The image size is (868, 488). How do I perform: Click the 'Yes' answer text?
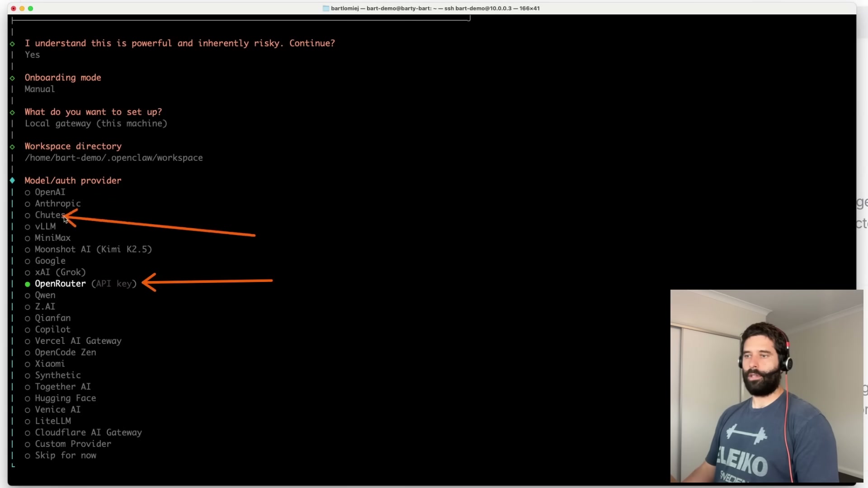click(x=32, y=55)
